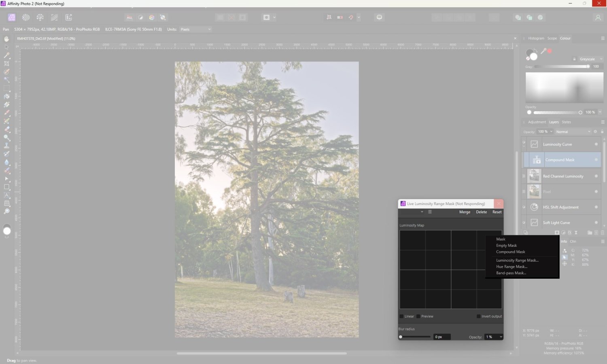Image resolution: width=607 pixels, height=364 pixels.
Task: Adjust the Blur radius slider handle
Action: pos(401,337)
